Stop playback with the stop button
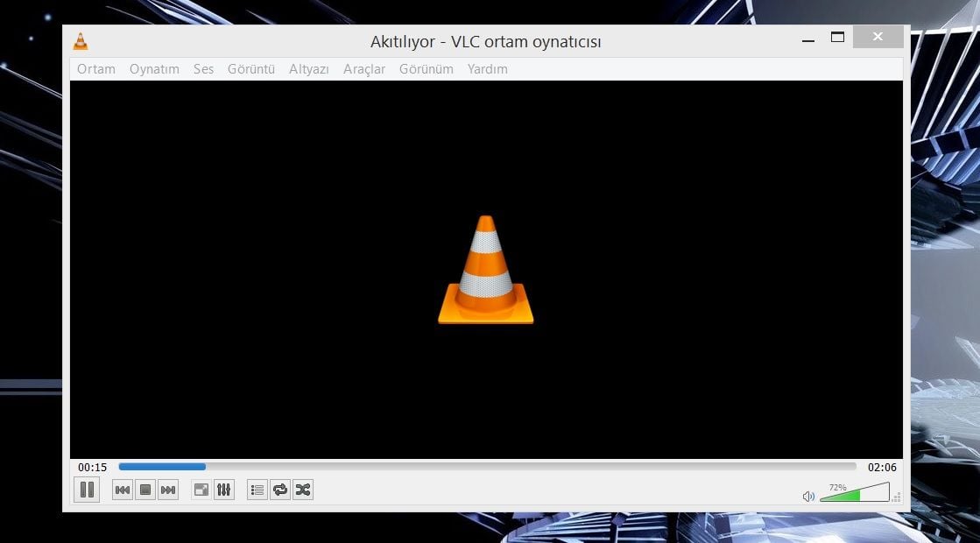 coord(145,490)
